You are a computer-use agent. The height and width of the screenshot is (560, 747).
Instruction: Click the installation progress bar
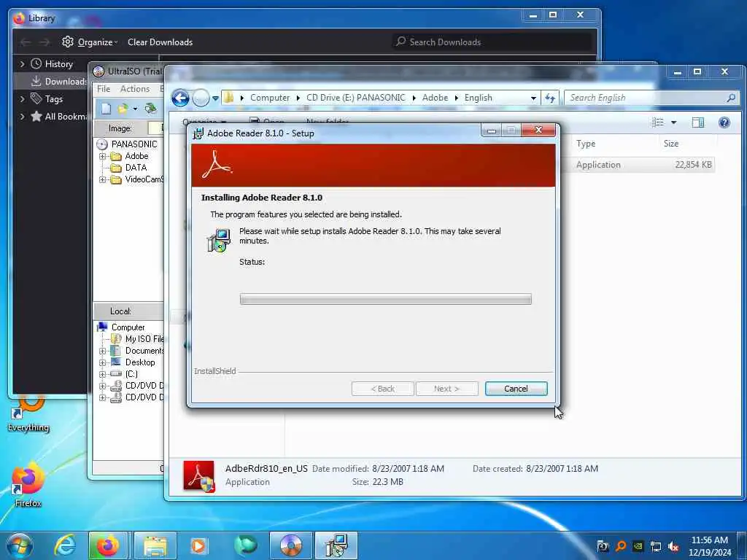tap(385, 299)
